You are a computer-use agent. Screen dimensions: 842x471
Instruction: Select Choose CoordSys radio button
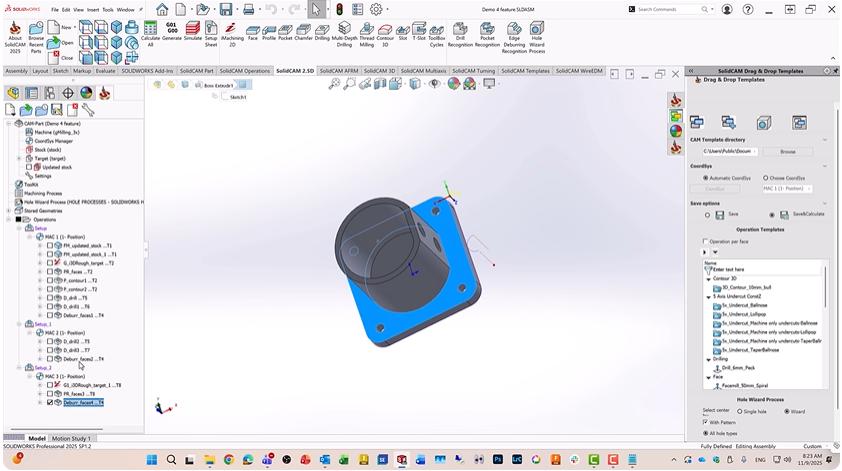(766, 178)
